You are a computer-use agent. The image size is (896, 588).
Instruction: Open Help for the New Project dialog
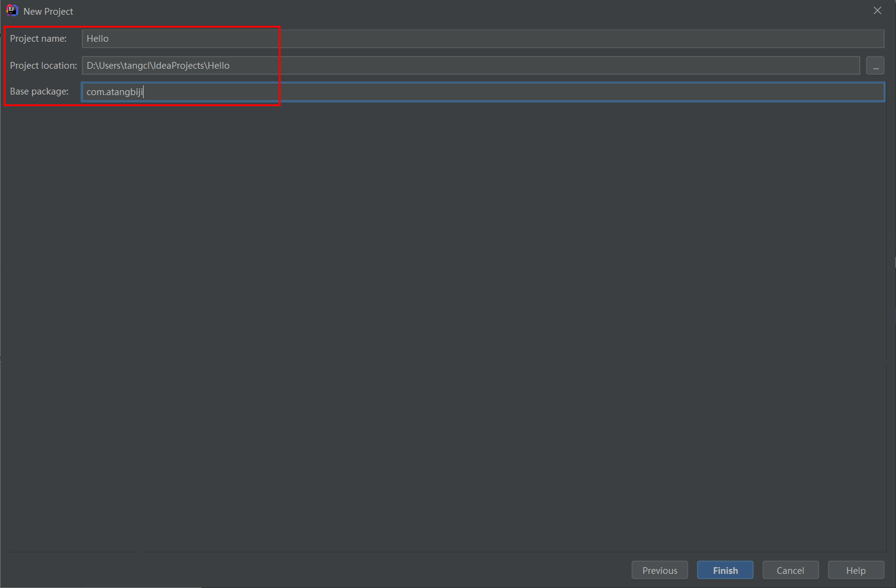[855, 570]
